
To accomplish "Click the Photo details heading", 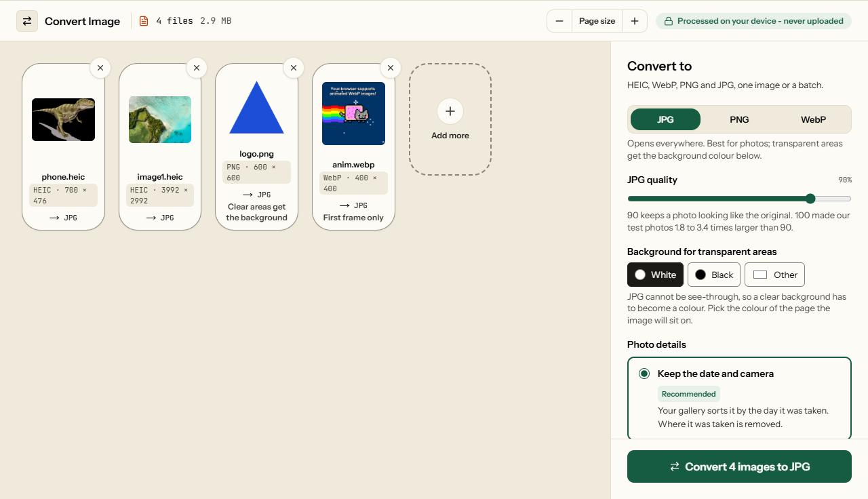I will pyautogui.click(x=656, y=344).
